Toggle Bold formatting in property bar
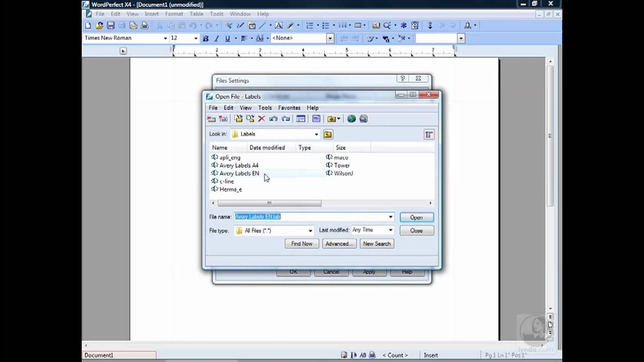Screen dimensions: 644x362 coord(205,38)
